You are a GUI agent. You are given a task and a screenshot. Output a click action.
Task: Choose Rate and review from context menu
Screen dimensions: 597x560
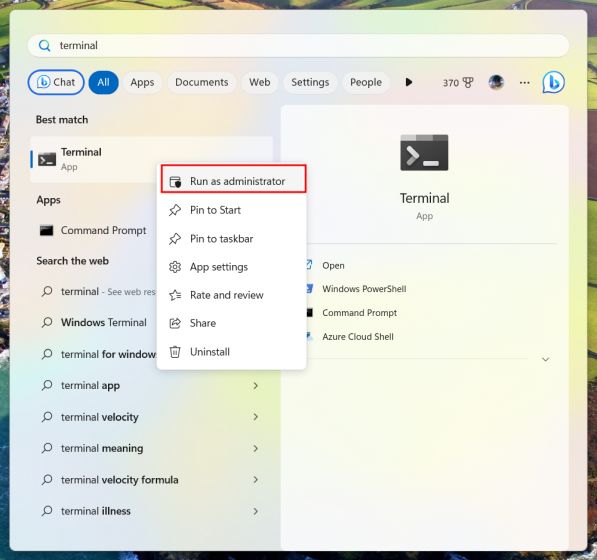click(x=231, y=295)
